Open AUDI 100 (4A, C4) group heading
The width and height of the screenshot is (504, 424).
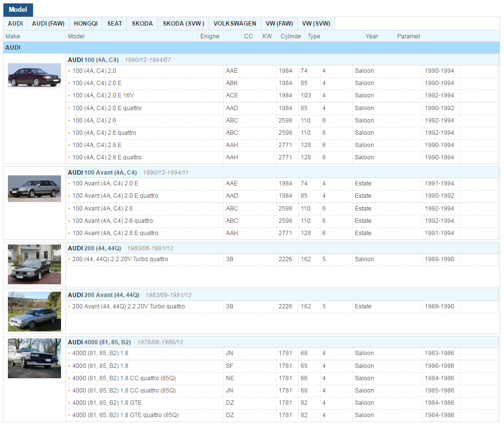93,60
